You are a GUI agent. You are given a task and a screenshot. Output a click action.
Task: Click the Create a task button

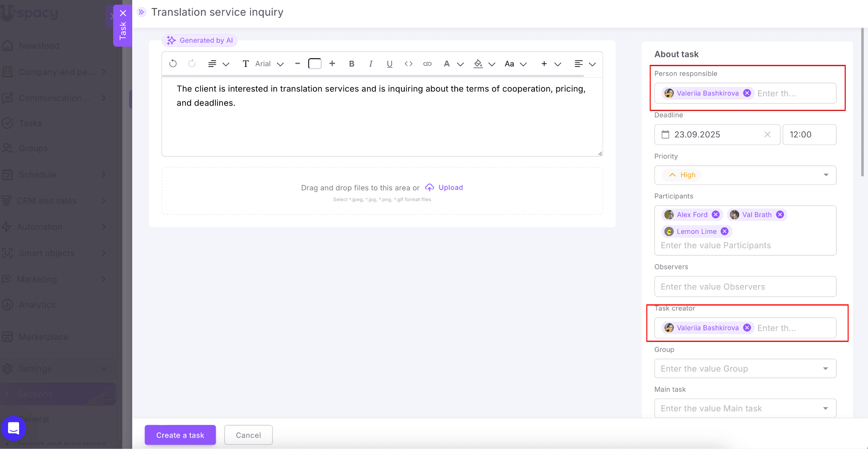tap(180, 435)
